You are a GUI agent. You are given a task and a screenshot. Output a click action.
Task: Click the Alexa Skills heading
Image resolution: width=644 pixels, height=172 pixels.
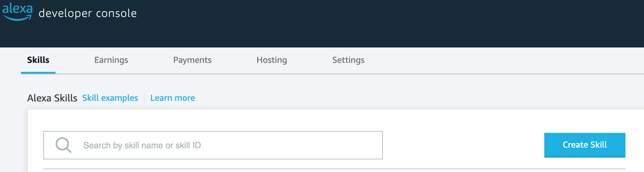pyautogui.click(x=52, y=98)
